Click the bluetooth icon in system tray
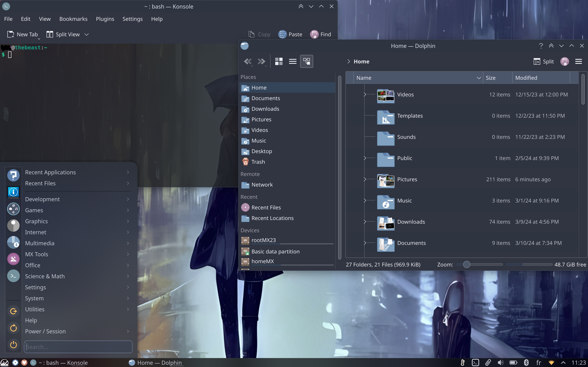Image resolution: width=588 pixels, height=367 pixels. [x=526, y=363]
